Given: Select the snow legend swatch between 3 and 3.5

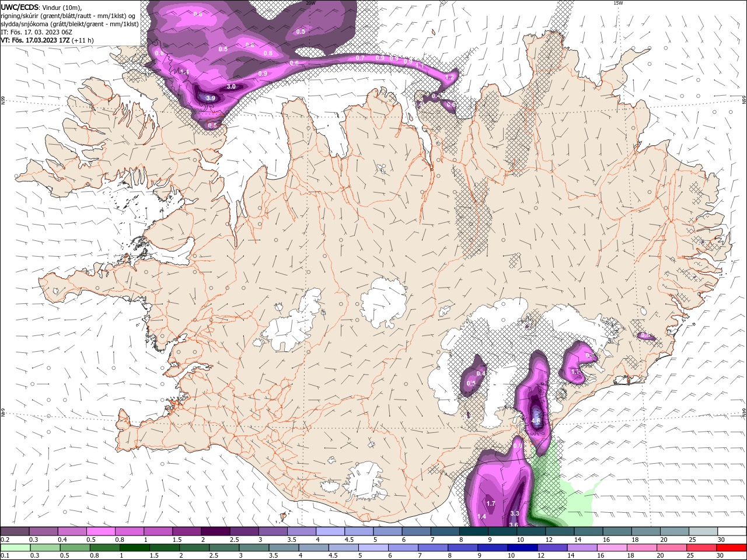Looking at the screenshot, I should [x=273, y=531].
